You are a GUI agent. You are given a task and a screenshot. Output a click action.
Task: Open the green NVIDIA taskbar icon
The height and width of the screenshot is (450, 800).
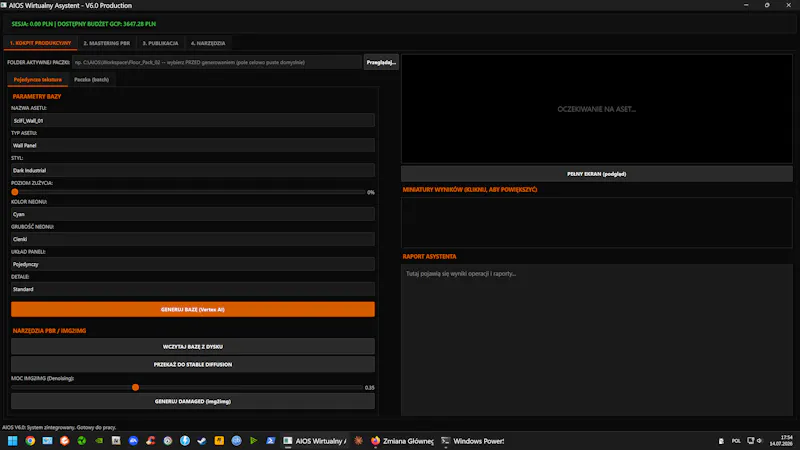(x=99, y=441)
